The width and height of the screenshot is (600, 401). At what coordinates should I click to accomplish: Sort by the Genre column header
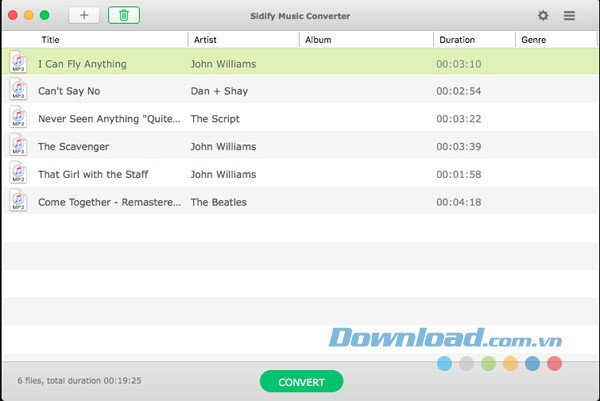(533, 40)
